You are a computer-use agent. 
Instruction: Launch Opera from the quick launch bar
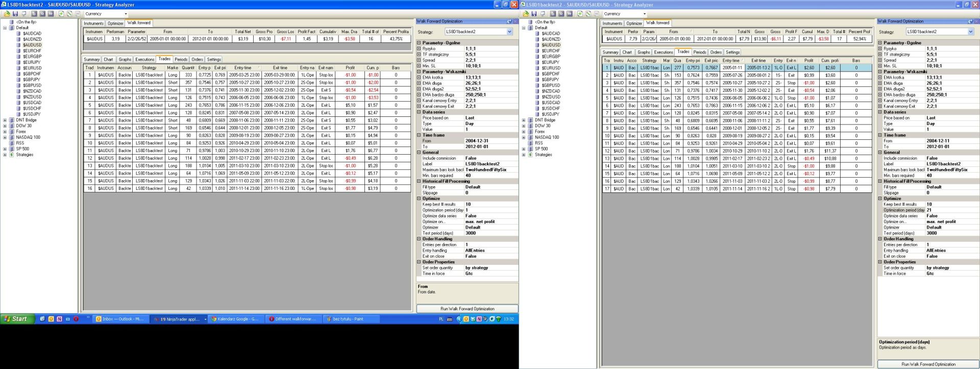coord(76,319)
